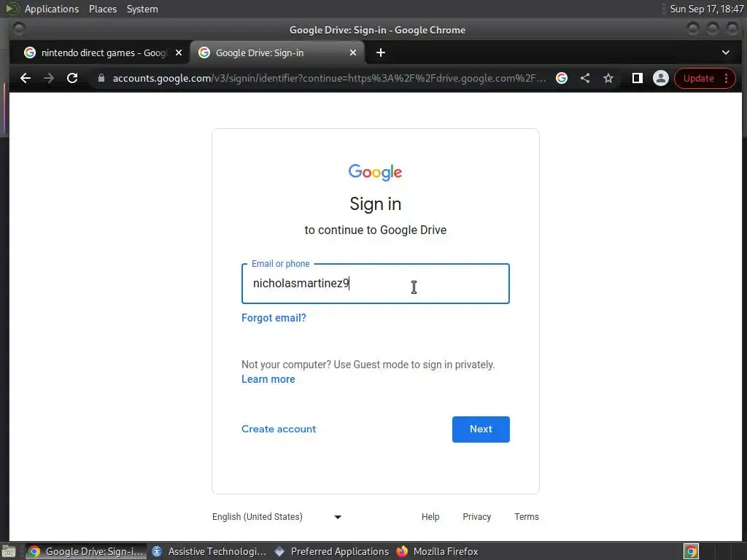Screen dimensions: 747x560
Task: Open the English (United States) language dropdown
Action: tap(276, 517)
